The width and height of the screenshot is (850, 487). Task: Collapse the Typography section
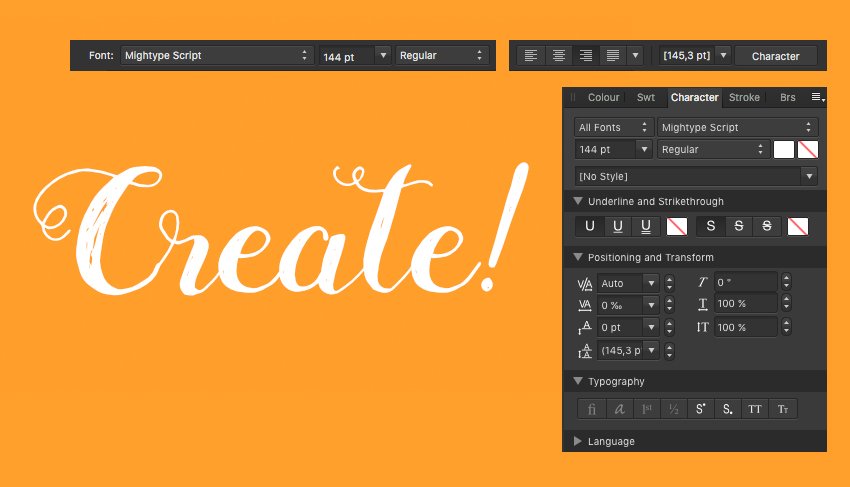coord(578,381)
